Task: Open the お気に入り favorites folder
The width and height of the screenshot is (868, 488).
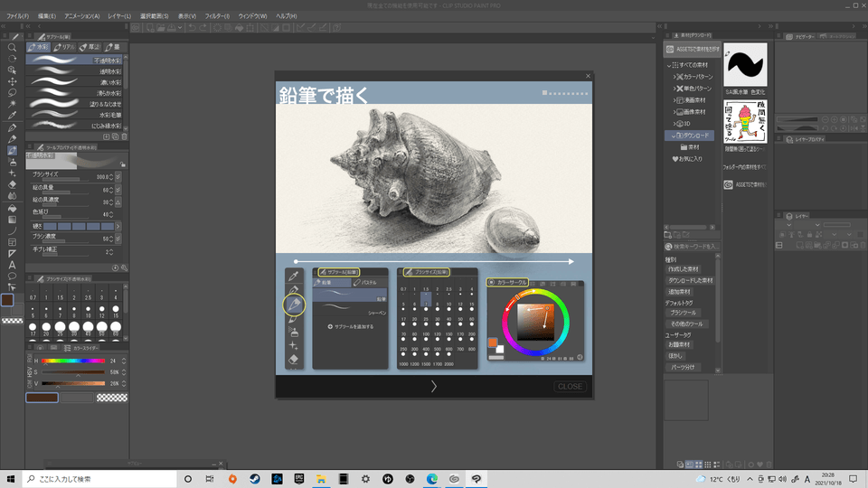Action: point(687,159)
